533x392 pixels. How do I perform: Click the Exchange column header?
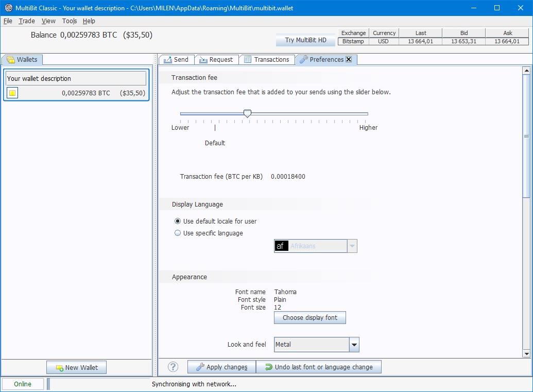(x=353, y=33)
